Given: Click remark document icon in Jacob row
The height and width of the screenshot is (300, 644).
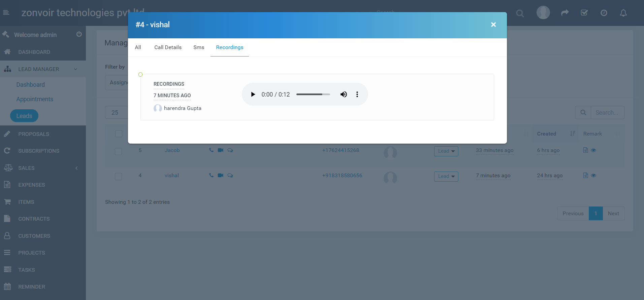Looking at the screenshot, I should tap(585, 150).
